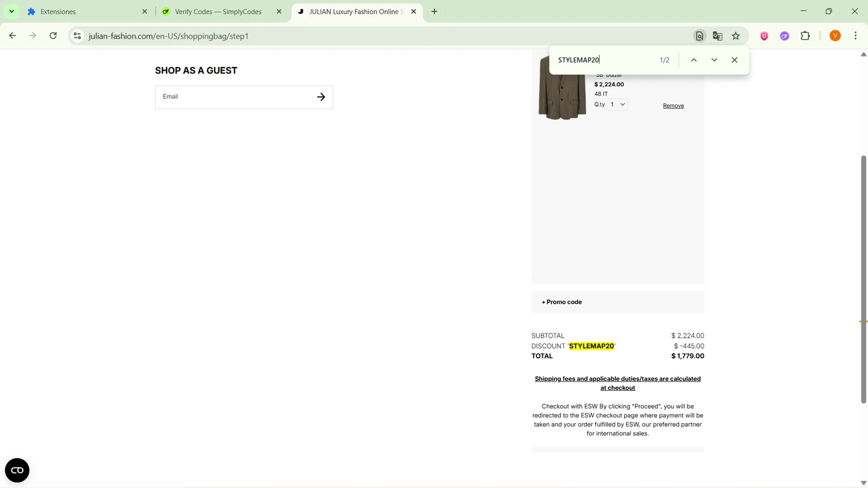Screen dimensions: 868x488
Task: Click the $ -445.00 discount amount
Action: coord(689,346)
